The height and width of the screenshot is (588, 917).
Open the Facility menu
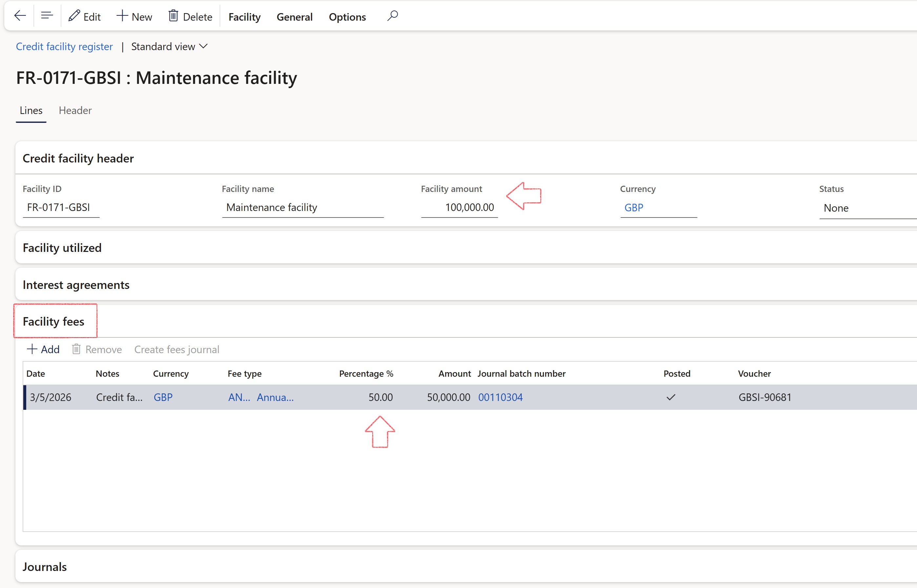[245, 17]
